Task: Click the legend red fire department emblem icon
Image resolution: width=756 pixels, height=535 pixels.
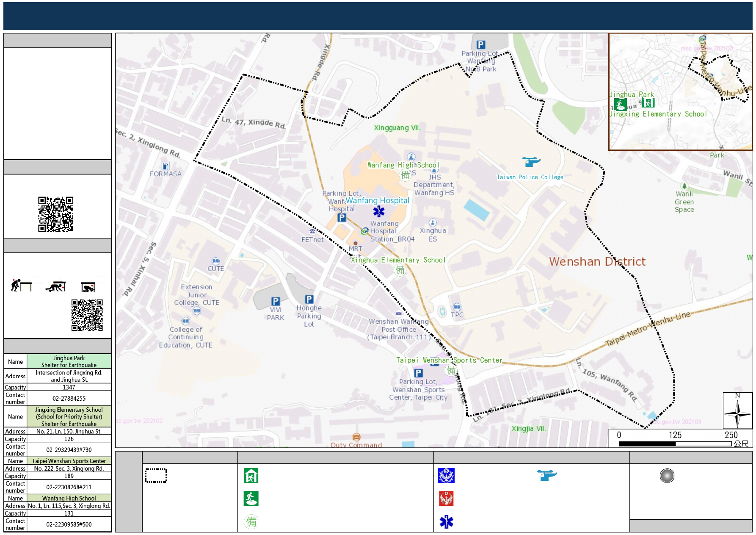Action: [x=446, y=499]
